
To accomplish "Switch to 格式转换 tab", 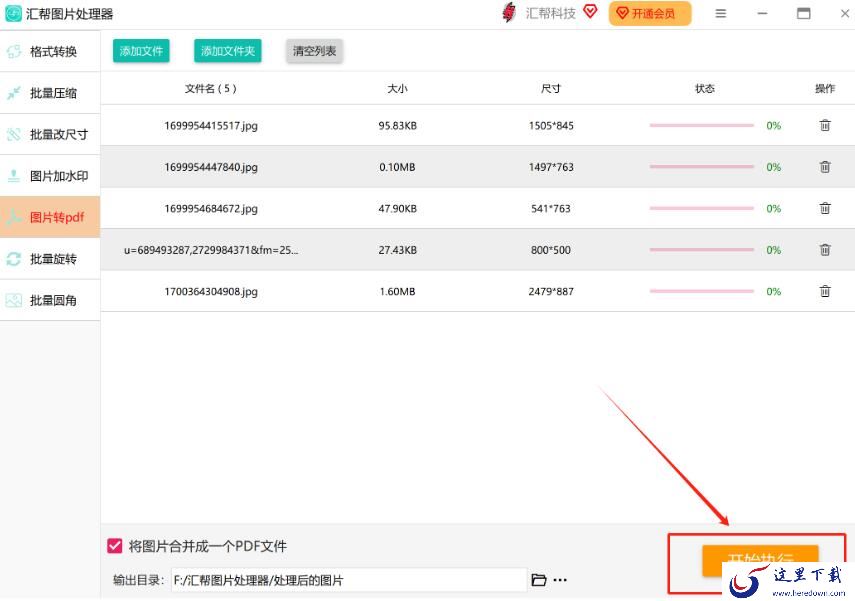I will (x=50, y=52).
